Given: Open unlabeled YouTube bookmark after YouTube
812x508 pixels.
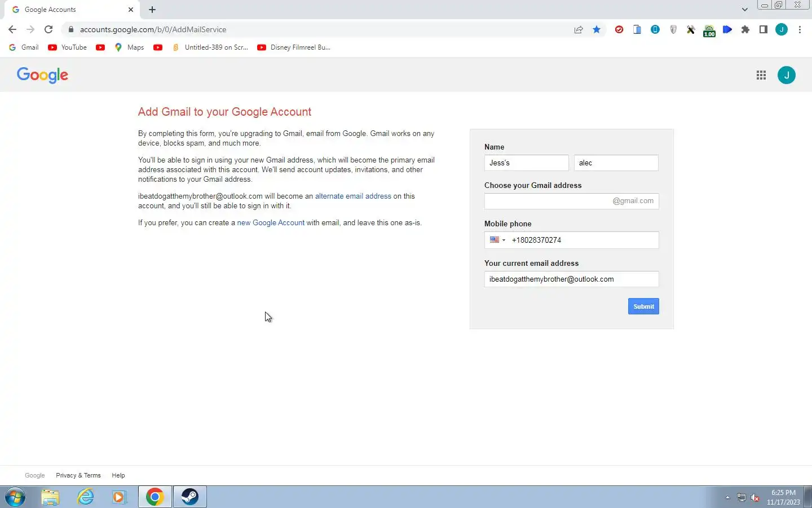Looking at the screenshot, I should coord(100,47).
